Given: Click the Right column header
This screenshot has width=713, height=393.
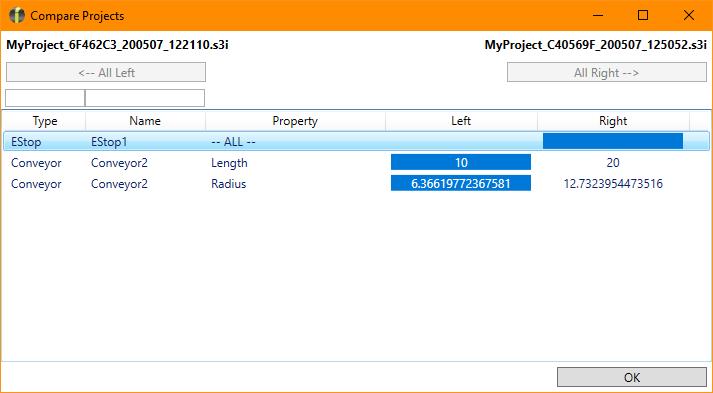Looking at the screenshot, I should (x=613, y=121).
